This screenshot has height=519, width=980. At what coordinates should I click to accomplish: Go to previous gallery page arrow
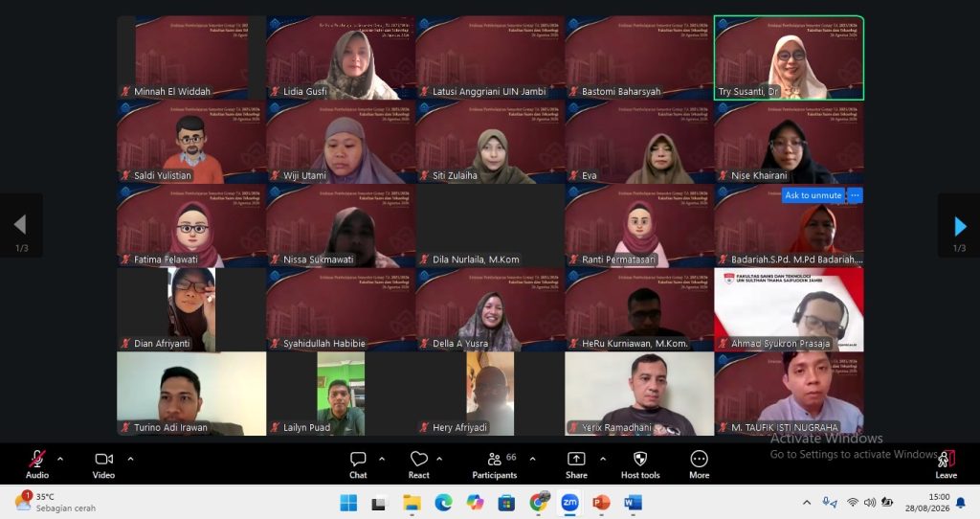coord(21,226)
